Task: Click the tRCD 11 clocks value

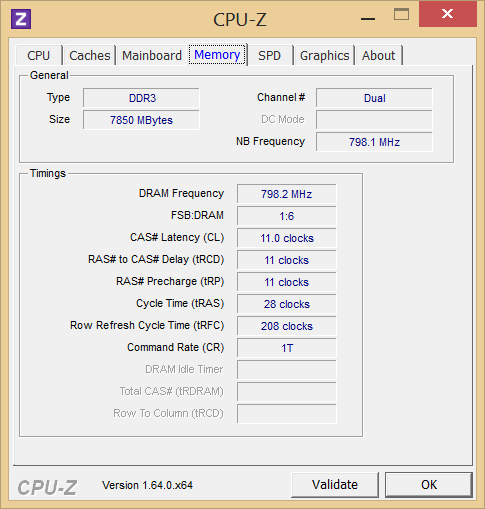Action: 287,260
